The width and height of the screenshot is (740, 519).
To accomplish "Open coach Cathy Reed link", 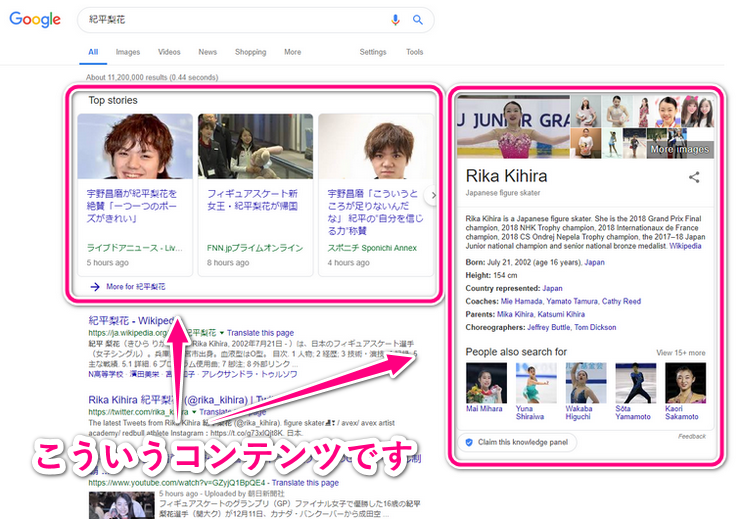I will [x=621, y=301].
